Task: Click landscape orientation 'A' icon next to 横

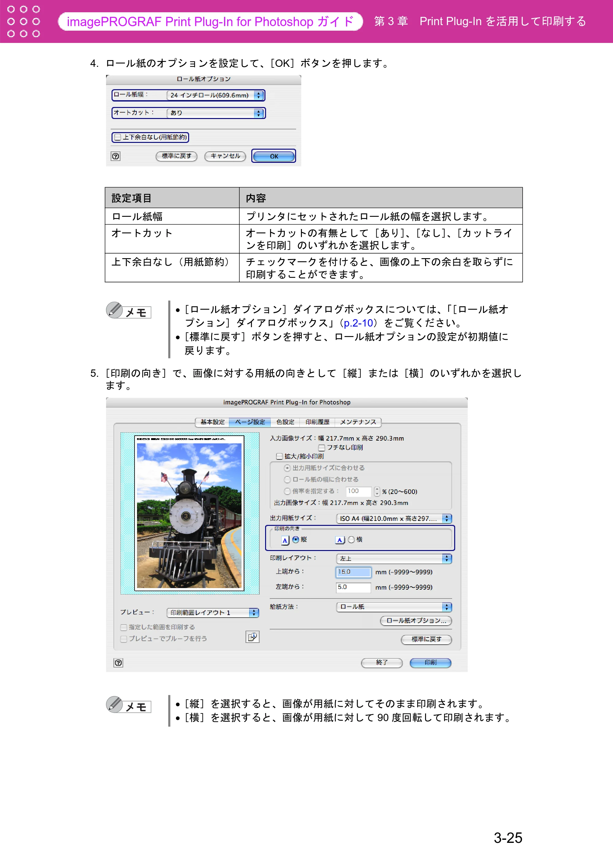Action: pos(340,540)
